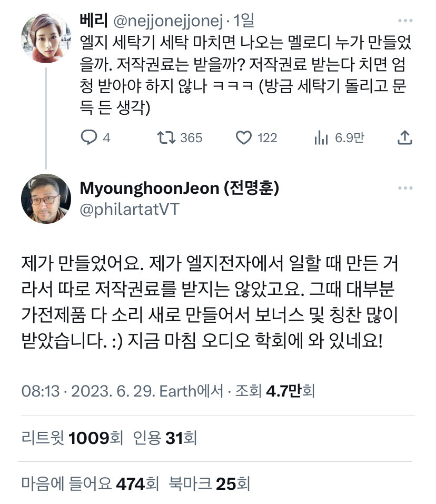Image resolution: width=436 pixels, height=504 pixels.
Task: Click the 베리 display name
Action: [94, 20]
